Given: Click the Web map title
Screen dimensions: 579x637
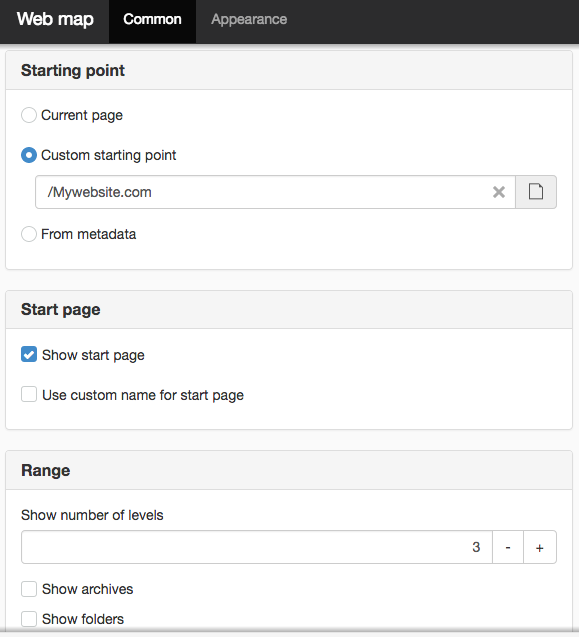Looking at the screenshot, I should pos(55,19).
